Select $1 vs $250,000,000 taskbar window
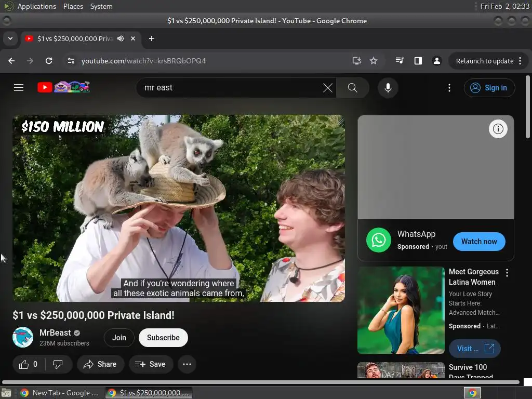The height and width of the screenshot is (399, 532). click(149, 393)
